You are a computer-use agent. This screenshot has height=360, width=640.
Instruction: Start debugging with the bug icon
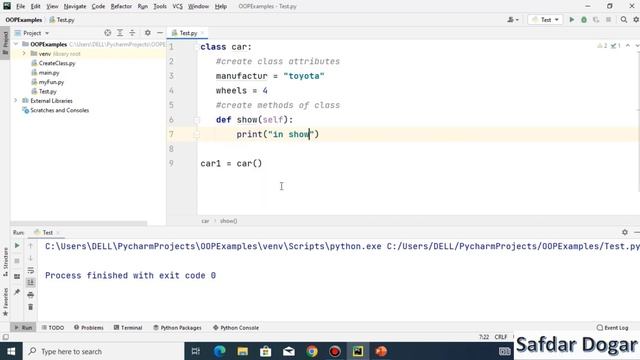(x=584, y=20)
